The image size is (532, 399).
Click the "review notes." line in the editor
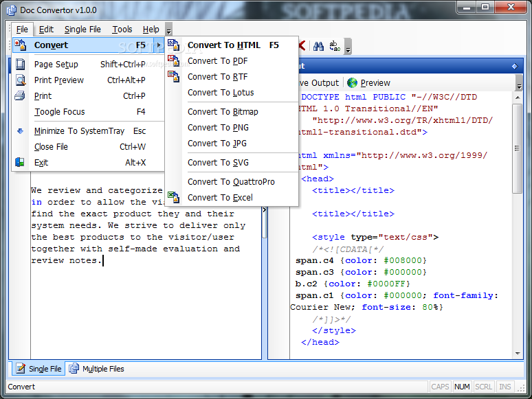point(67,260)
